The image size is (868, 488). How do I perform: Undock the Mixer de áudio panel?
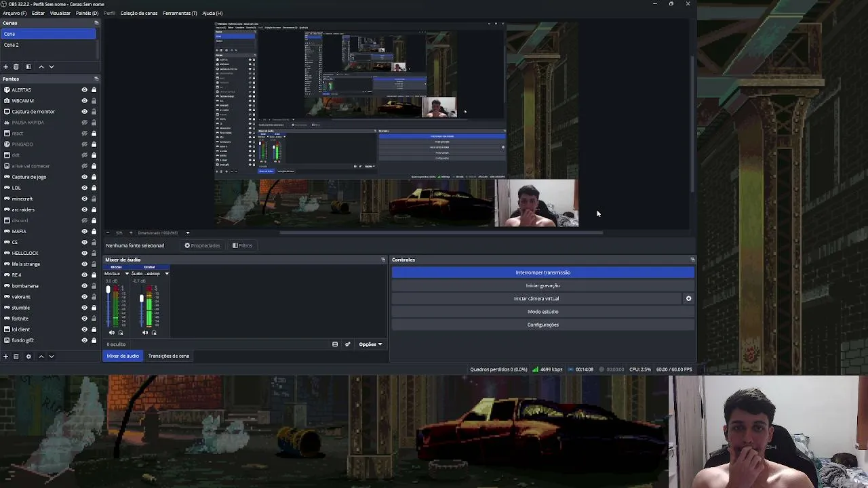click(383, 260)
